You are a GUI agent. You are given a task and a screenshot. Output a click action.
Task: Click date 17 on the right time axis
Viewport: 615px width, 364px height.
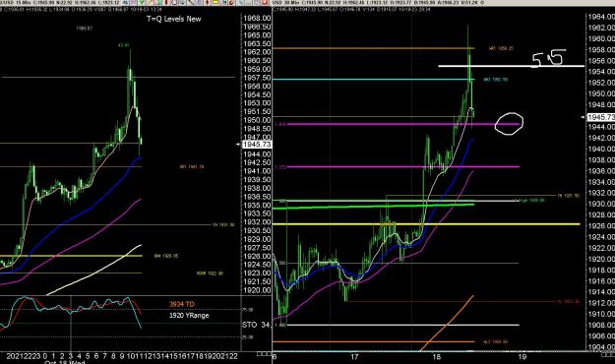(x=354, y=357)
